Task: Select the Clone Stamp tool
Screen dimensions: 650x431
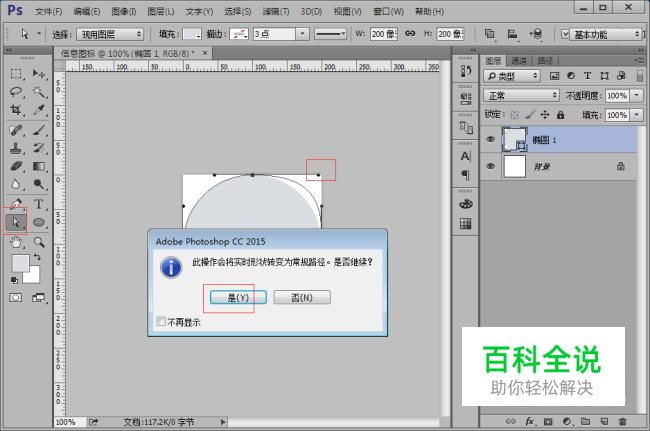Action: pyautogui.click(x=16, y=148)
